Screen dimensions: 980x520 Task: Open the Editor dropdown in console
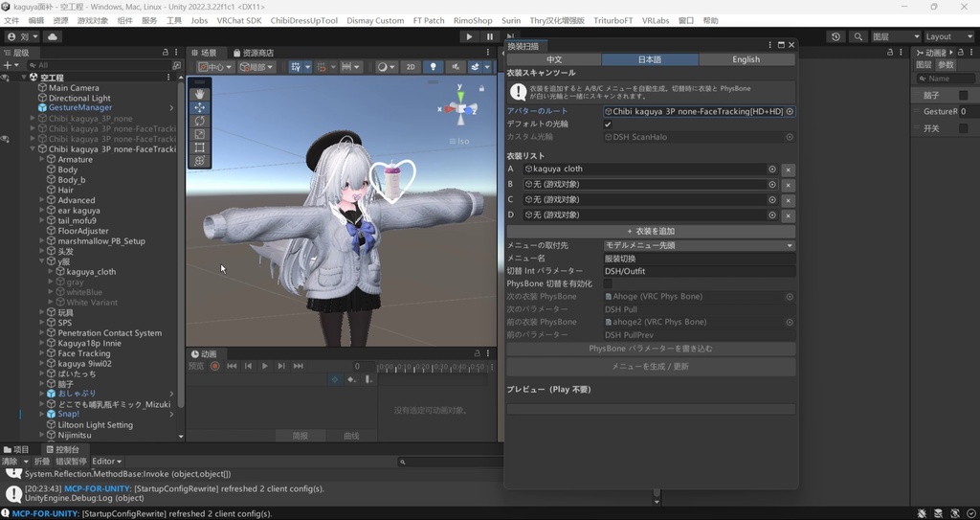click(107, 462)
